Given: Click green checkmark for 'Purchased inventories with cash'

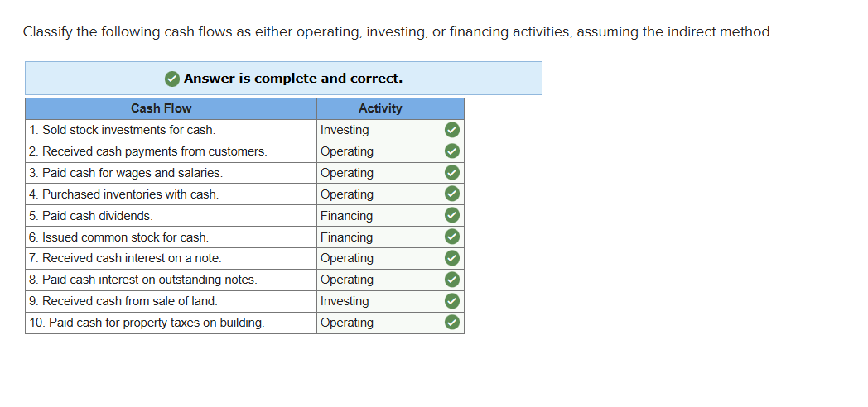Looking at the screenshot, I should point(451,194).
